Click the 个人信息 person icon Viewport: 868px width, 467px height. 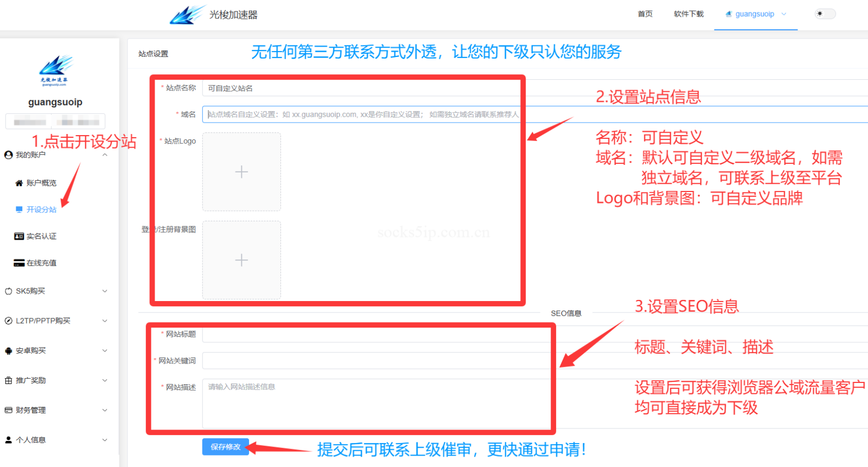pos(9,440)
